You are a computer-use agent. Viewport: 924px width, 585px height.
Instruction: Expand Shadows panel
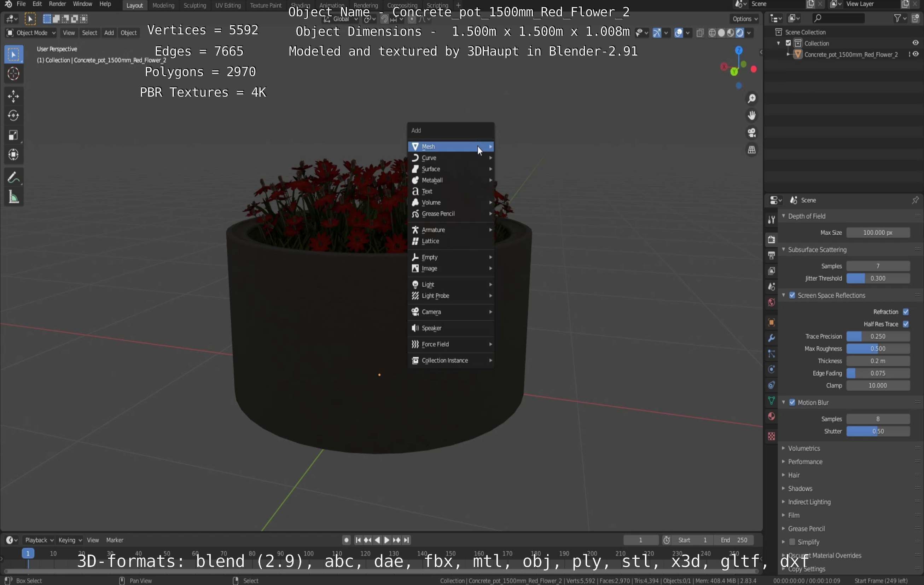click(800, 489)
